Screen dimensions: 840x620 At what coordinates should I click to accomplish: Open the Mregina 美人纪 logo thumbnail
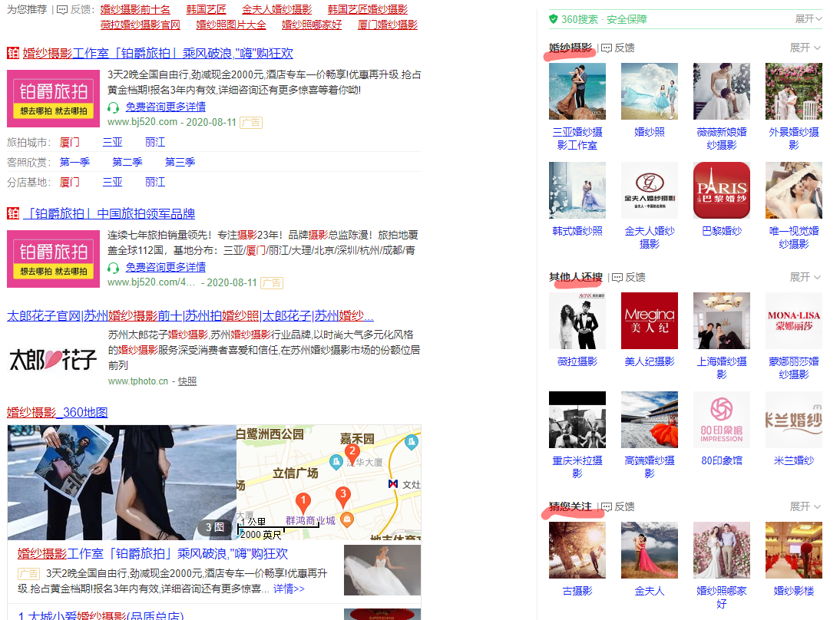tap(650, 321)
